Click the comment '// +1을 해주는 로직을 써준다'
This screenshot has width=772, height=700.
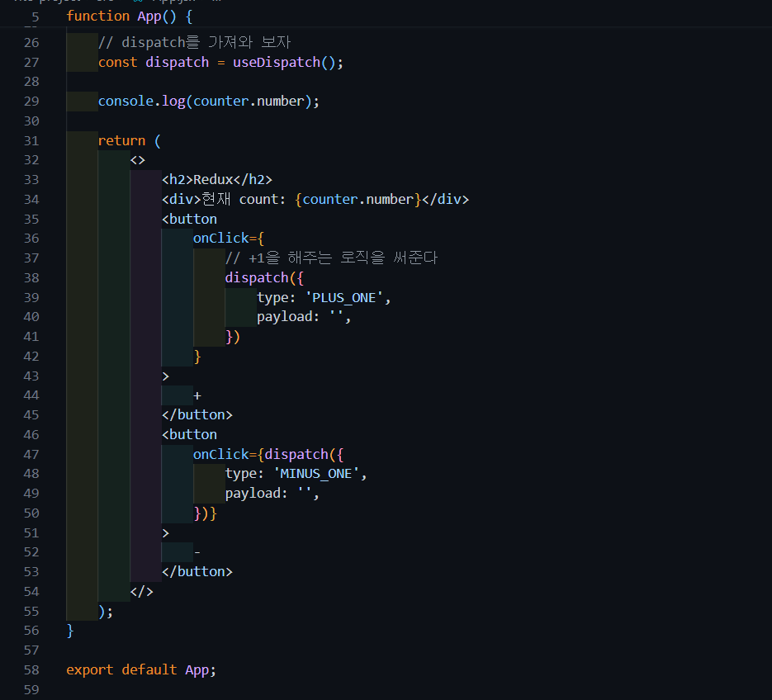[331, 258]
